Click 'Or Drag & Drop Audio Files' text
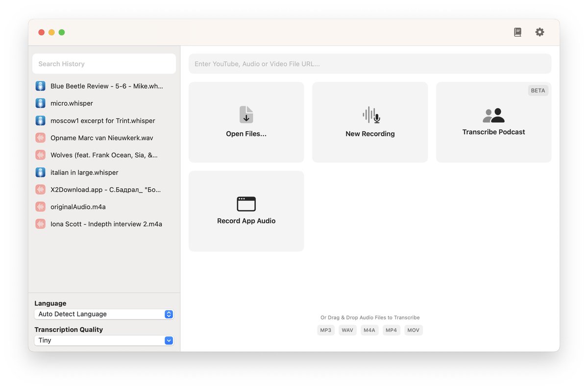The height and width of the screenshot is (389, 588). [370, 317]
